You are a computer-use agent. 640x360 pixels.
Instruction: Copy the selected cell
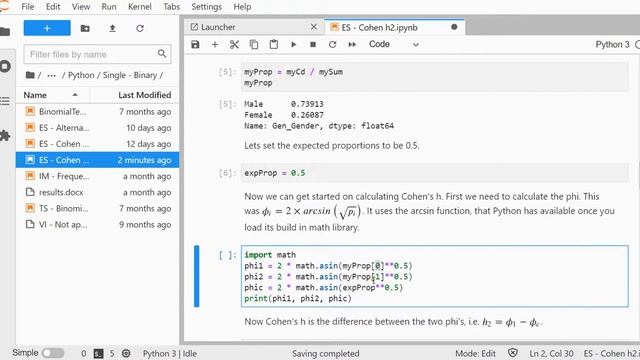pyautogui.click(x=254, y=44)
